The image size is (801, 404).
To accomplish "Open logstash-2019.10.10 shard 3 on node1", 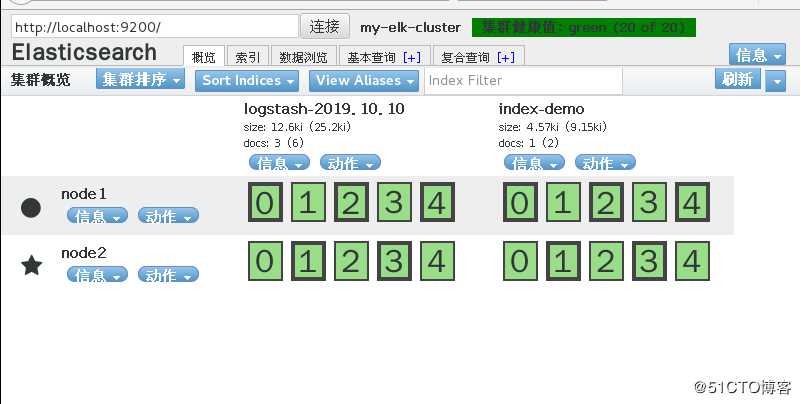I will click(394, 202).
